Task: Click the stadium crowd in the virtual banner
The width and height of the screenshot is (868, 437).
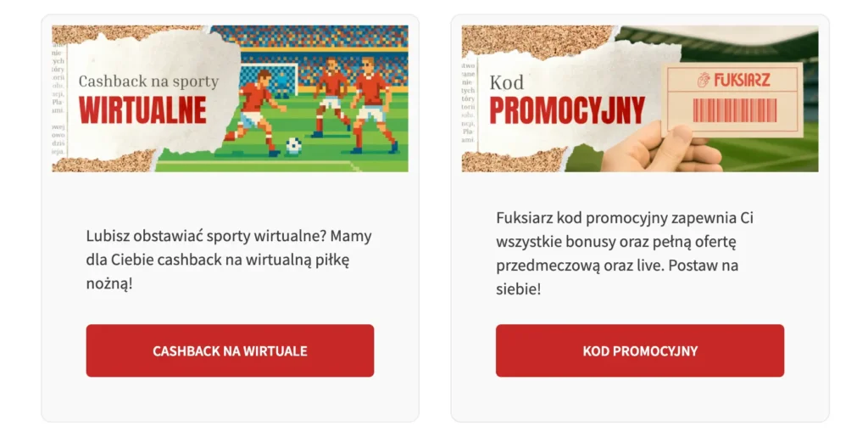Action: click(339, 42)
